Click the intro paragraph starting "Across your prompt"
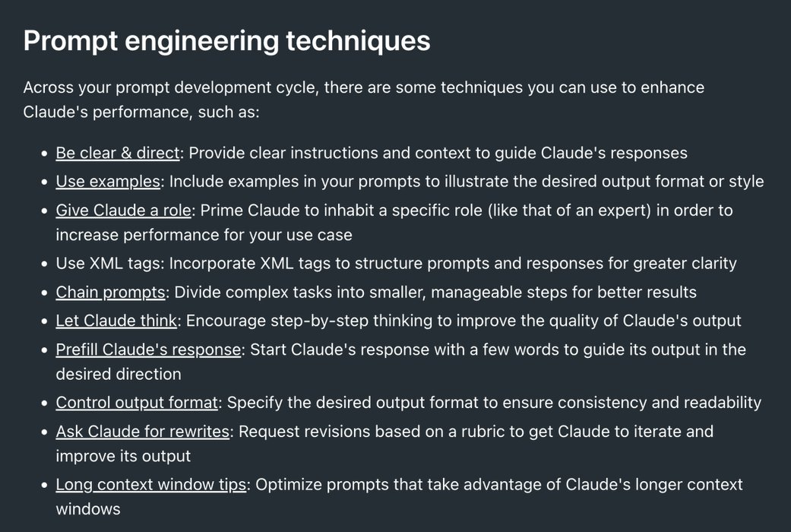Viewport: 791px width, 532px height. 364,100
